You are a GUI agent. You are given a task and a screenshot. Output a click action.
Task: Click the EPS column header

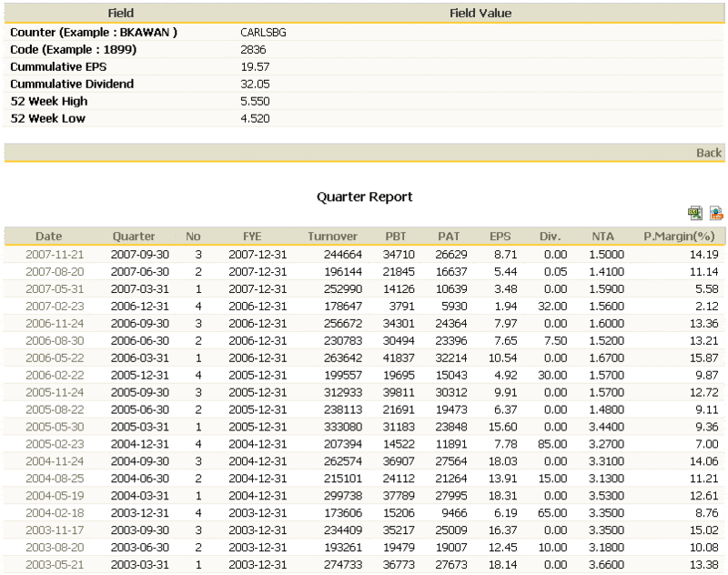[500, 237]
